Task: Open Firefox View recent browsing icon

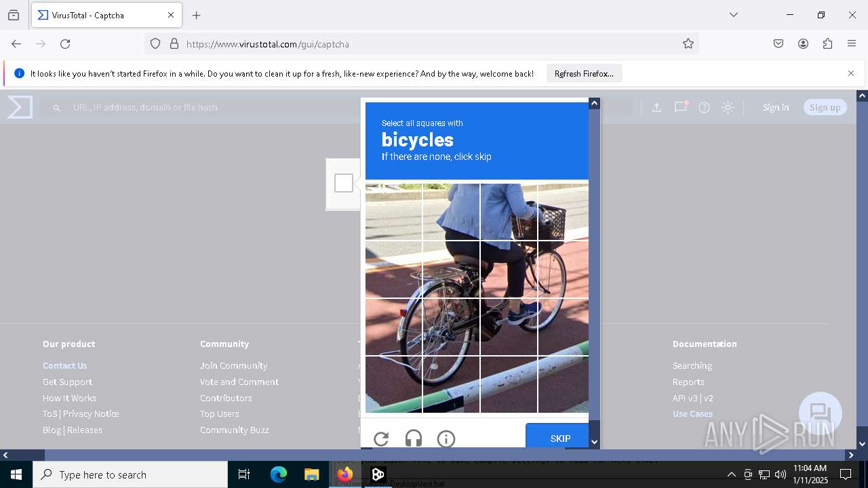Action: point(14,15)
